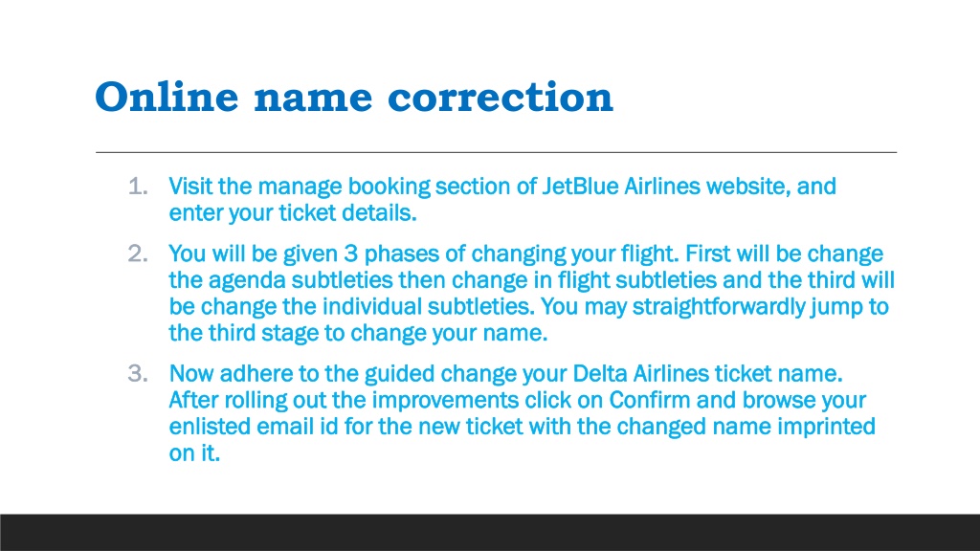Click the "Online name correction" slide title
This screenshot has width=980, height=551.
(354, 98)
